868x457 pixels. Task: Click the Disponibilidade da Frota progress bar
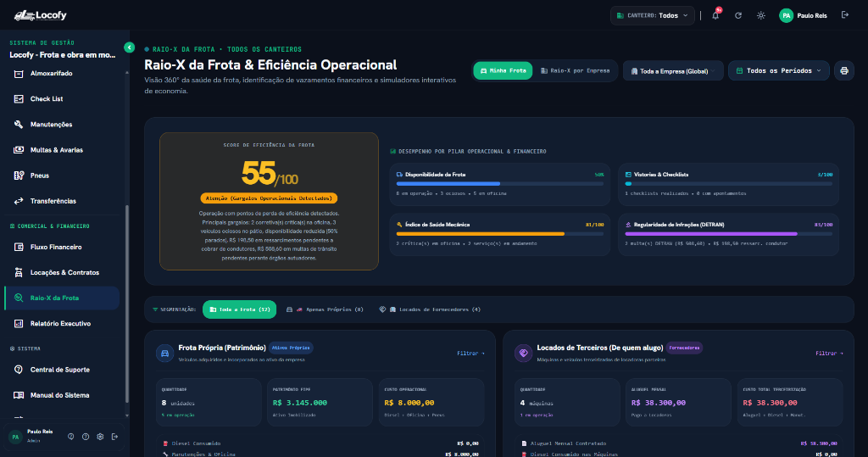click(x=500, y=183)
